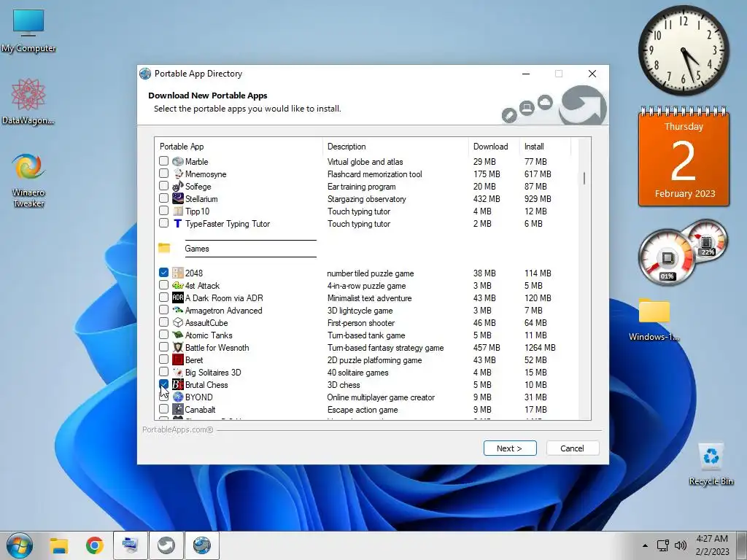The width and height of the screenshot is (747, 560).
Task: Open File Explorer from the taskbar
Action: tap(59, 545)
